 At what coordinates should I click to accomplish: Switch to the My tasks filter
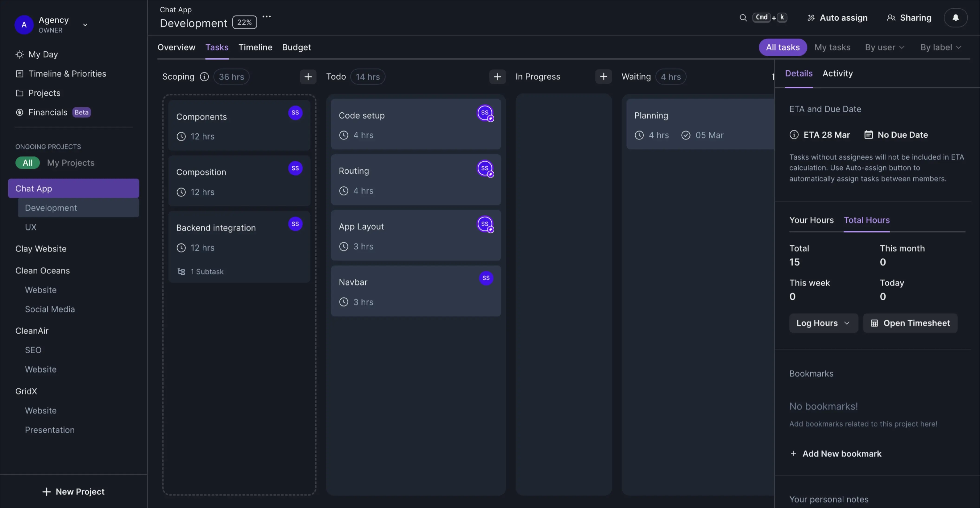pyautogui.click(x=832, y=47)
